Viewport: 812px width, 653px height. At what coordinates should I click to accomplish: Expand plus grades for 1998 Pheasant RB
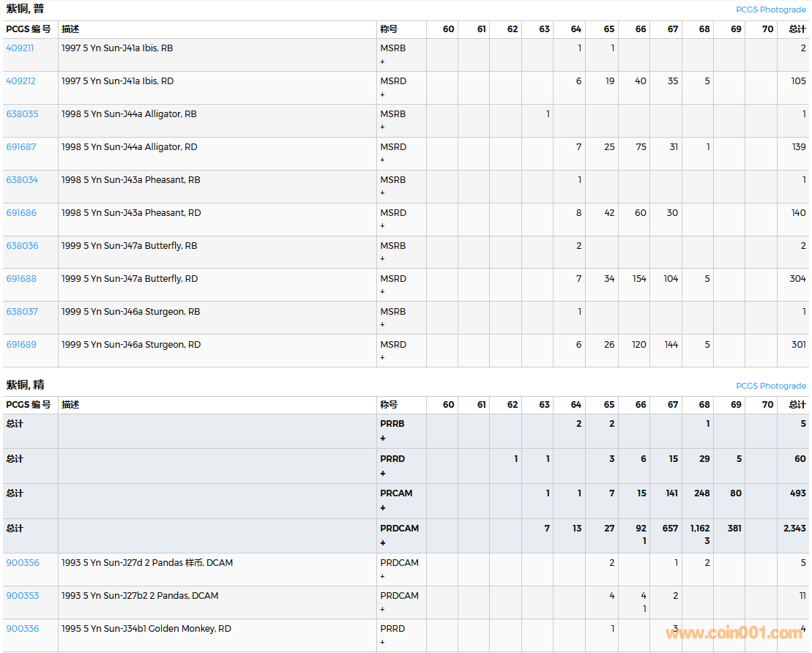click(x=382, y=193)
